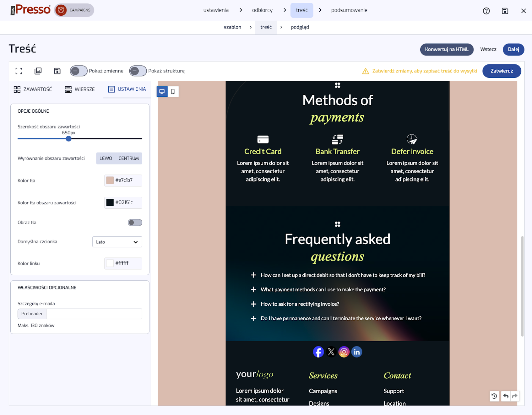Image resolution: width=532 pixels, height=415 pixels.
Task: Open the change history icon
Action: 494,396
